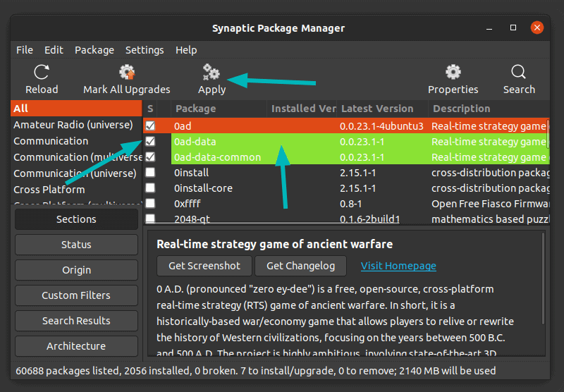Image resolution: width=564 pixels, height=392 pixels.
Task: Toggle the 0ad-data package checkbox
Action: (150, 142)
